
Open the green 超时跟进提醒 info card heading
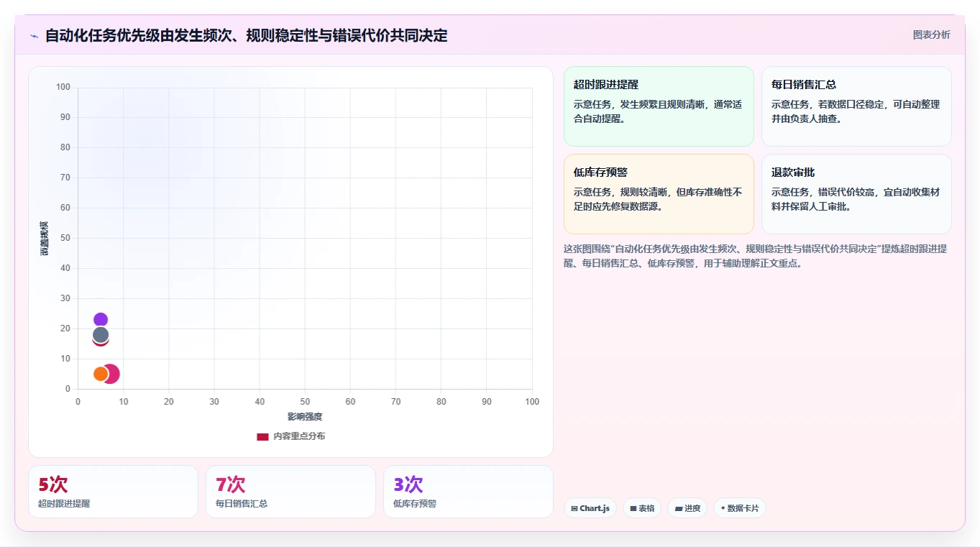point(606,84)
